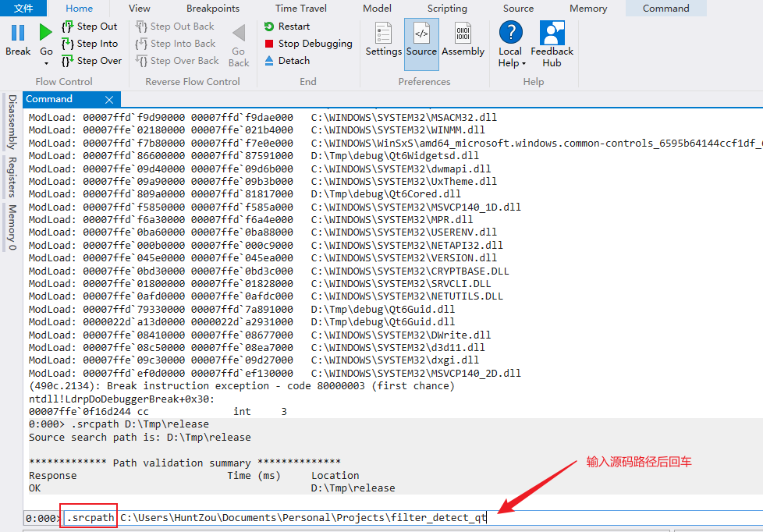763x532 pixels.
Task: Click the Step Over label
Action: click(99, 61)
